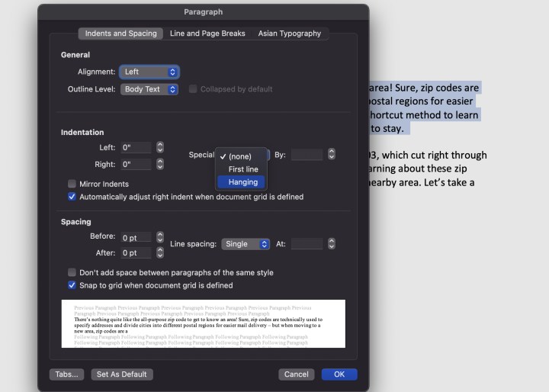Viewport: 549px width, 392px height.
Task: Open the Alignment dropdown set to Left
Action: tap(149, 72)
